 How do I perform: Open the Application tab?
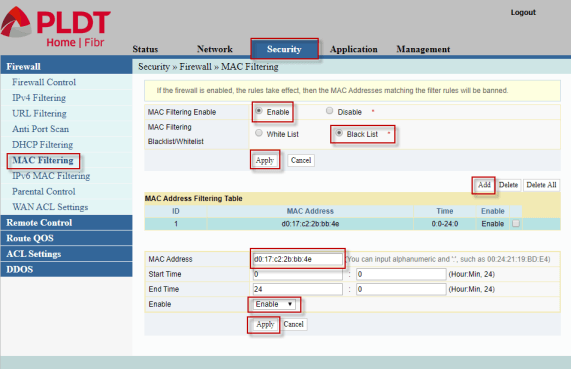tap(354, 49)
